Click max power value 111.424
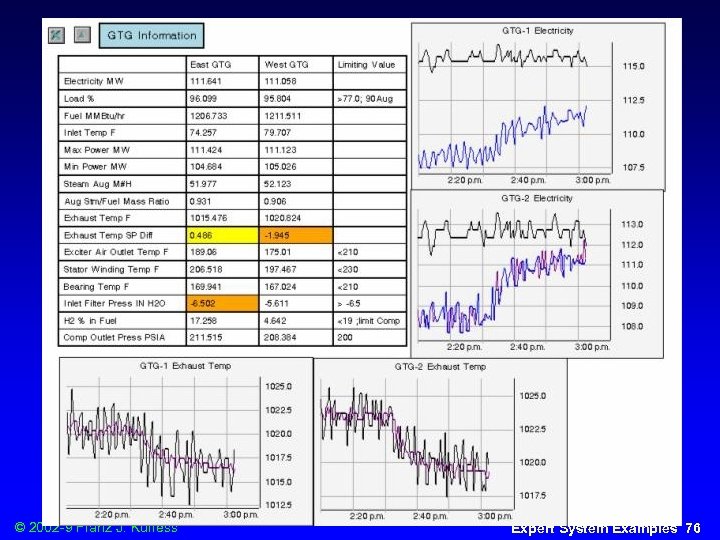720x540 pixels. (205, 150)
